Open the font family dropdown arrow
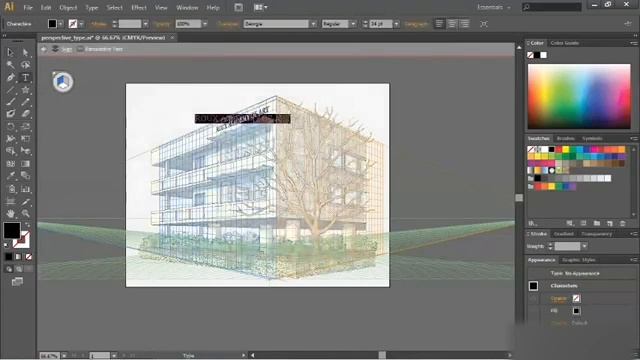This screenshot has width=640, height=360. coord(313,24)
